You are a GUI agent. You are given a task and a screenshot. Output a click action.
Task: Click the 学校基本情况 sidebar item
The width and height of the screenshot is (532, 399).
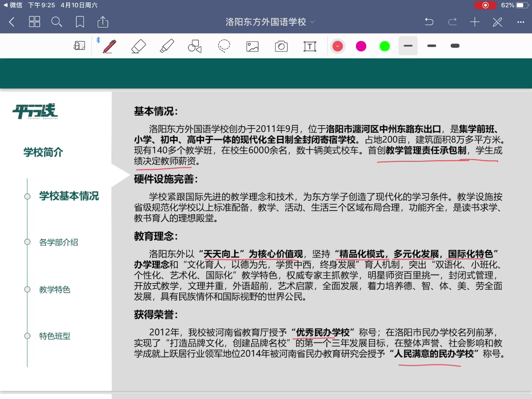pyautogui.click(x=69, y=196)
